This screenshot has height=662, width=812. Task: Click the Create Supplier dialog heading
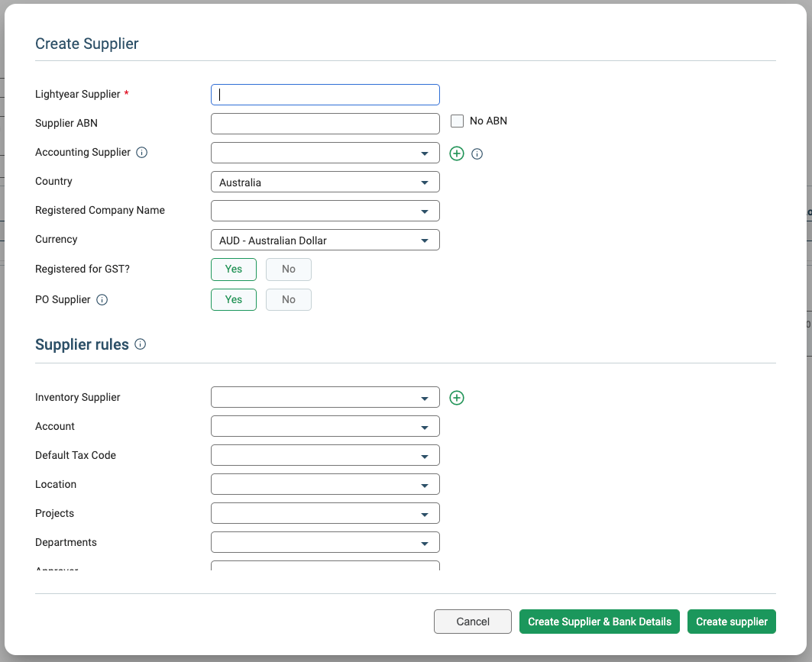pos(87,44)
